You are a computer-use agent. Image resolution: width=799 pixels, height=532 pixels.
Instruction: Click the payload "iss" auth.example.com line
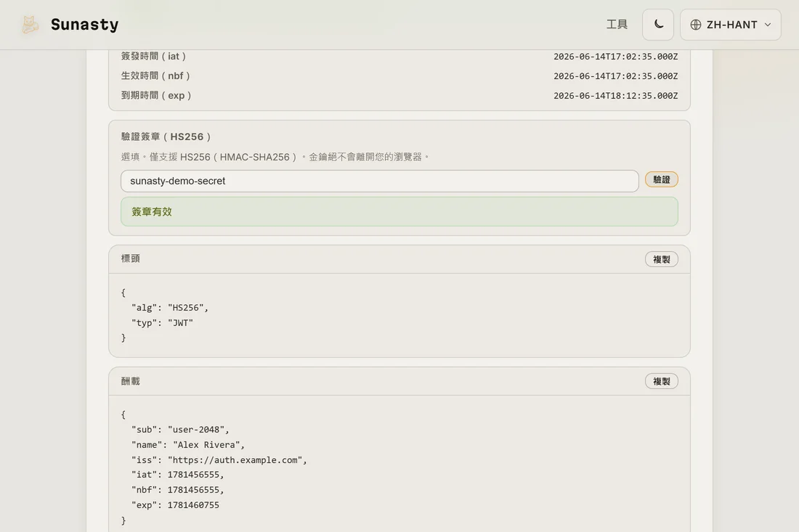[x=219, y=459]
